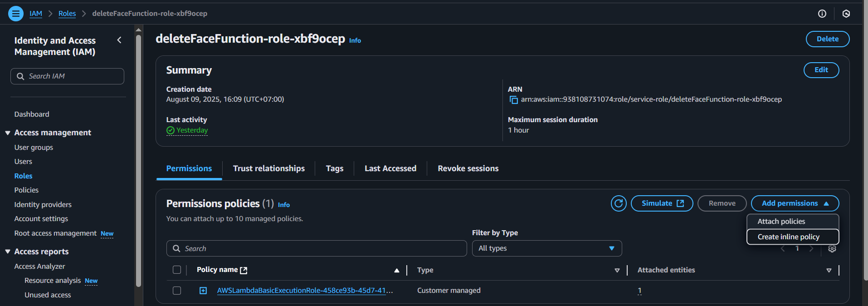The height and width of the screenshot is (306, 868).
Task: Click the role ARN text
Action: point(651,99)
